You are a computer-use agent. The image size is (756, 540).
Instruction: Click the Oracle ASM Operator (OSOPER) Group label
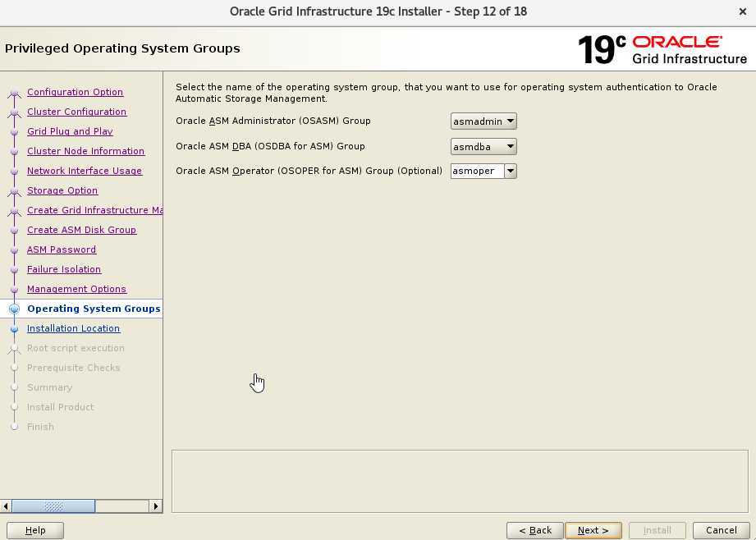click(x=309, y=171)
